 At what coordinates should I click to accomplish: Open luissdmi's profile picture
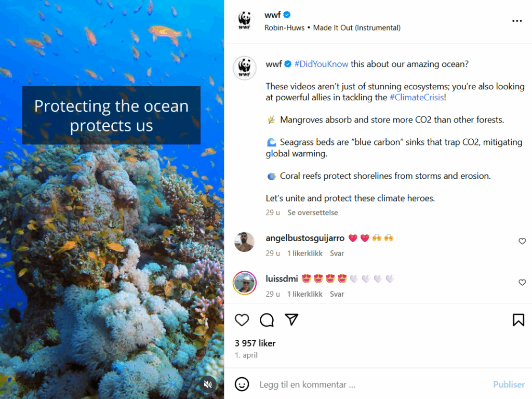click(245, 283)
